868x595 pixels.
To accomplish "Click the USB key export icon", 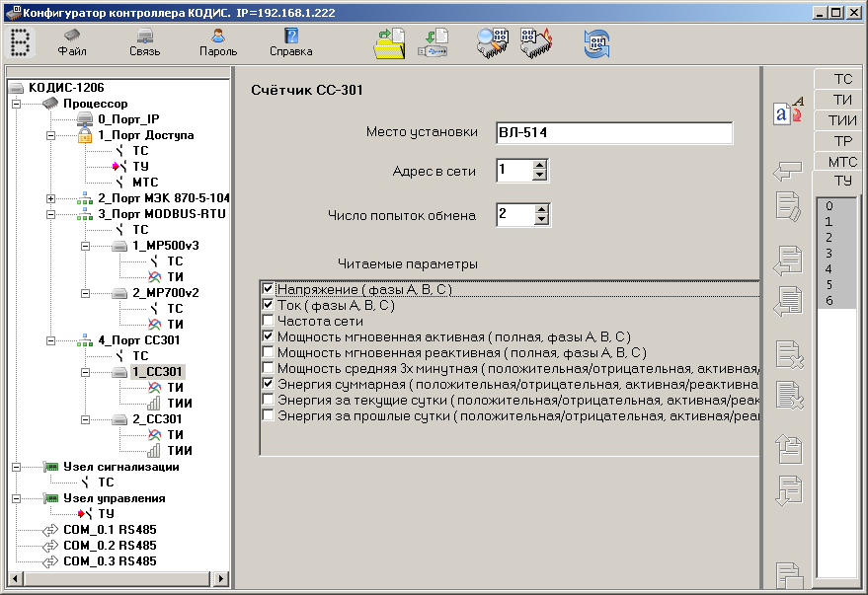I will coord(435,44).
